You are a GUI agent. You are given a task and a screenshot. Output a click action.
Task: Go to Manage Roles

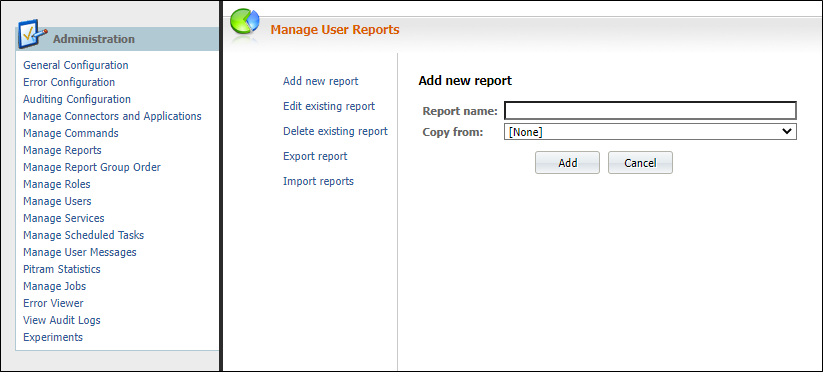pyautogui.click(x=57, y=184)
